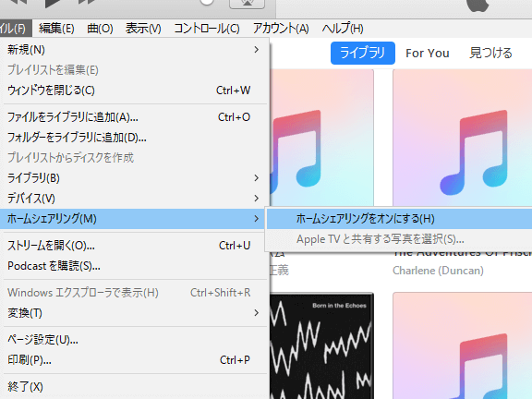
Task: Expand the デバイス(V) submenu
Action: [x=135, y=199]
